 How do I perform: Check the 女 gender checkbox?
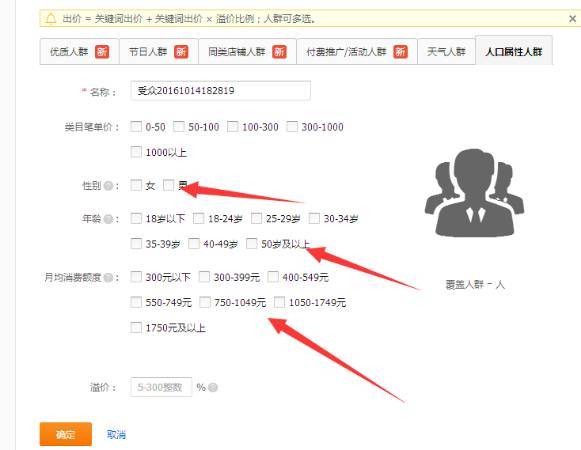pyautogui.click(x=136, y=185)
